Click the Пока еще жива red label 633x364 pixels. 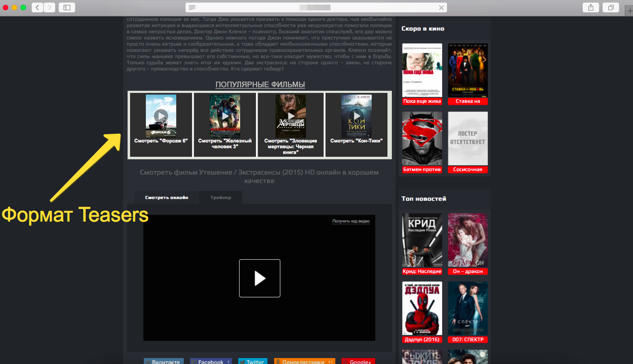click(x=422, y=101)
